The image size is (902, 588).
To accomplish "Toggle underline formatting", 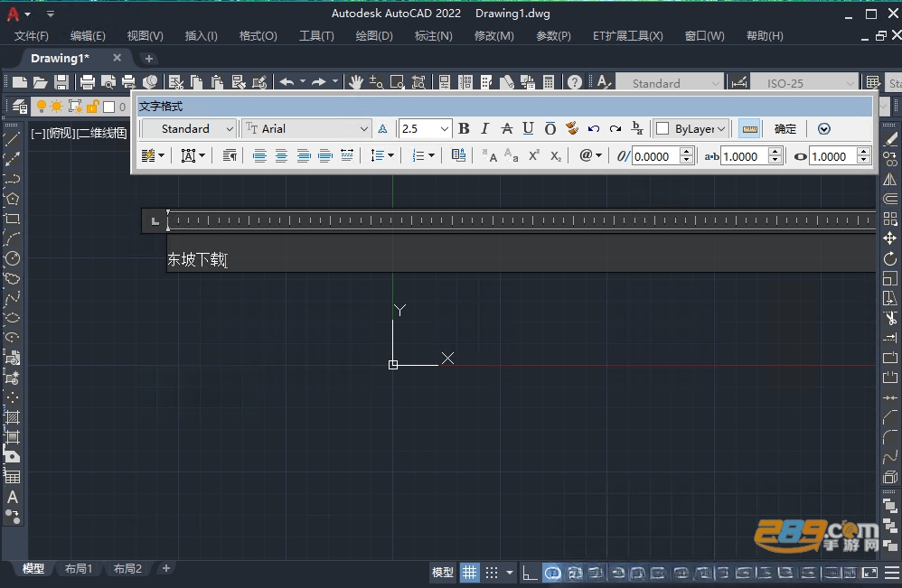I will click(528, 129).
